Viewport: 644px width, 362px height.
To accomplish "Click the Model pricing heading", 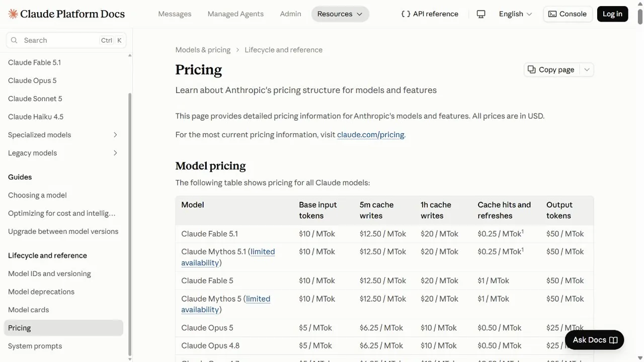I will pyautogui.click(x=210, y=166).
